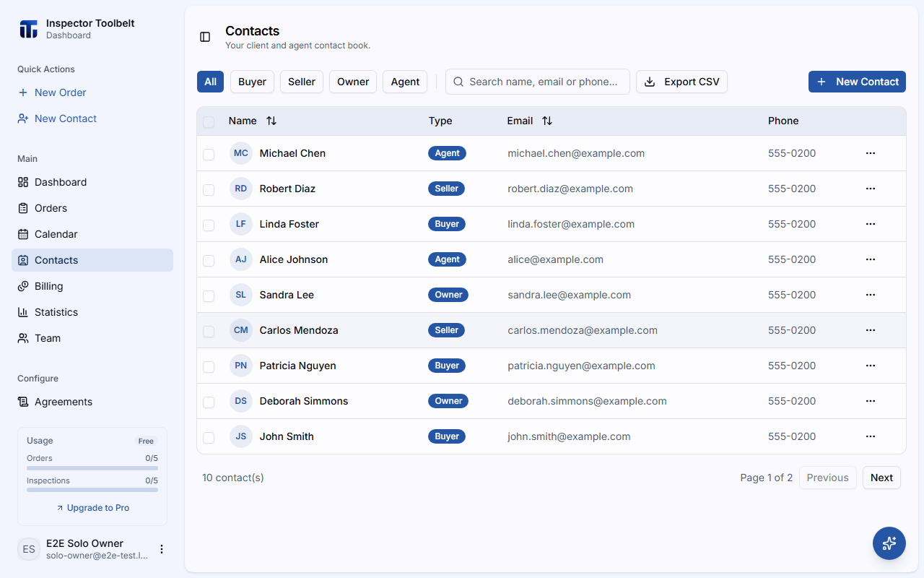Focus the contact search field
The width and height of the screenshot is (924, 578).
(538, 82)
